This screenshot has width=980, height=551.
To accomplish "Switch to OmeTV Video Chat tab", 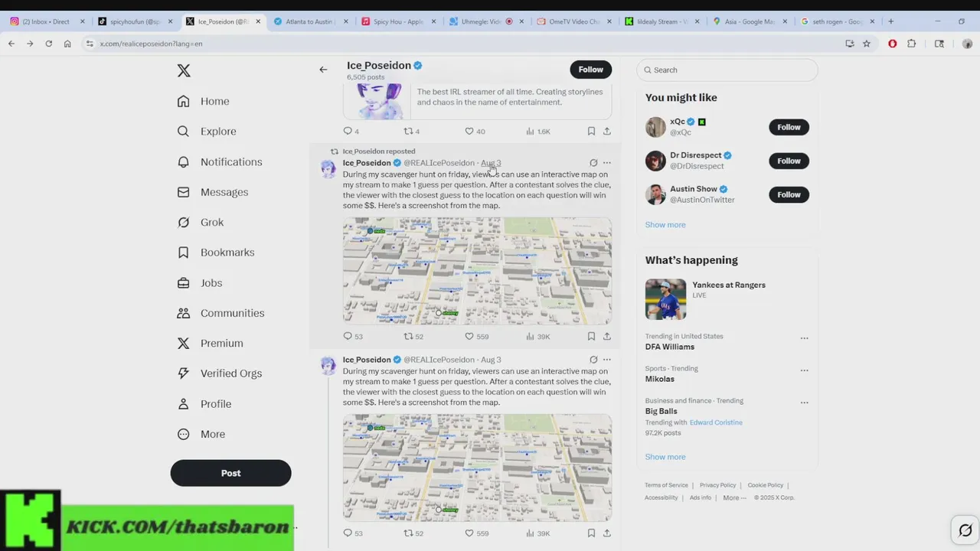I will [573, 21].
